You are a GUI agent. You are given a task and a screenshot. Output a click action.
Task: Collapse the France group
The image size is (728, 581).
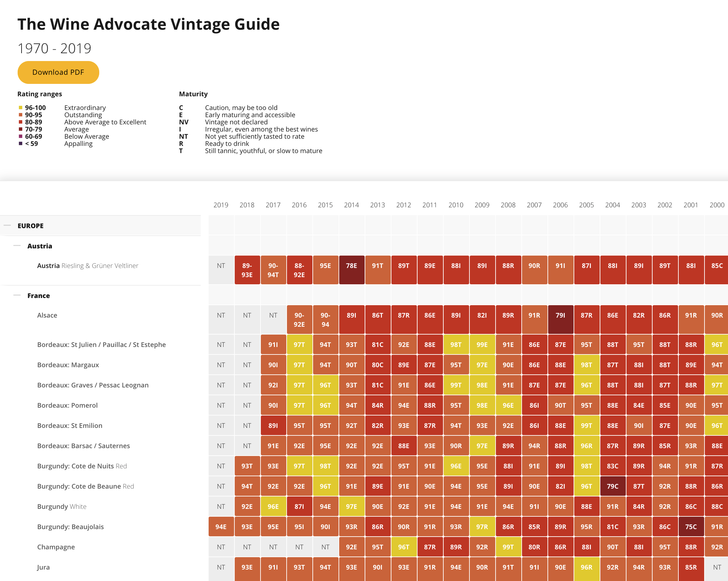click(x=17, y=295)
